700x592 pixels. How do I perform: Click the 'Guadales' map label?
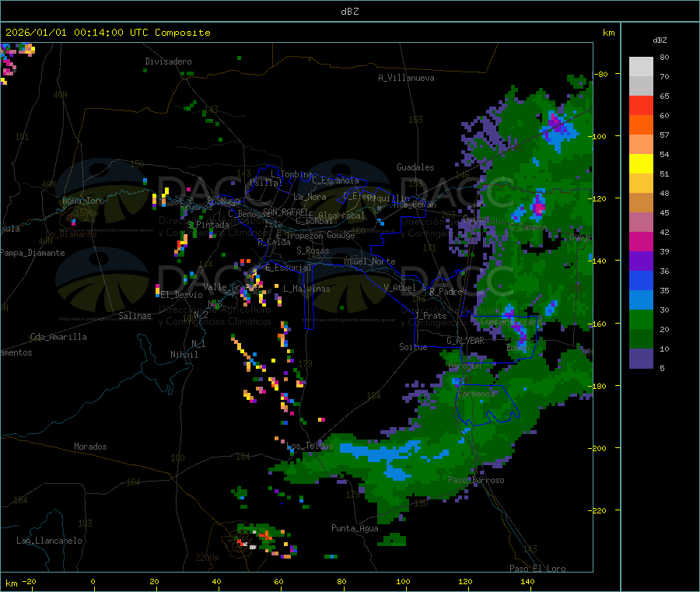(x=415, y=167)
